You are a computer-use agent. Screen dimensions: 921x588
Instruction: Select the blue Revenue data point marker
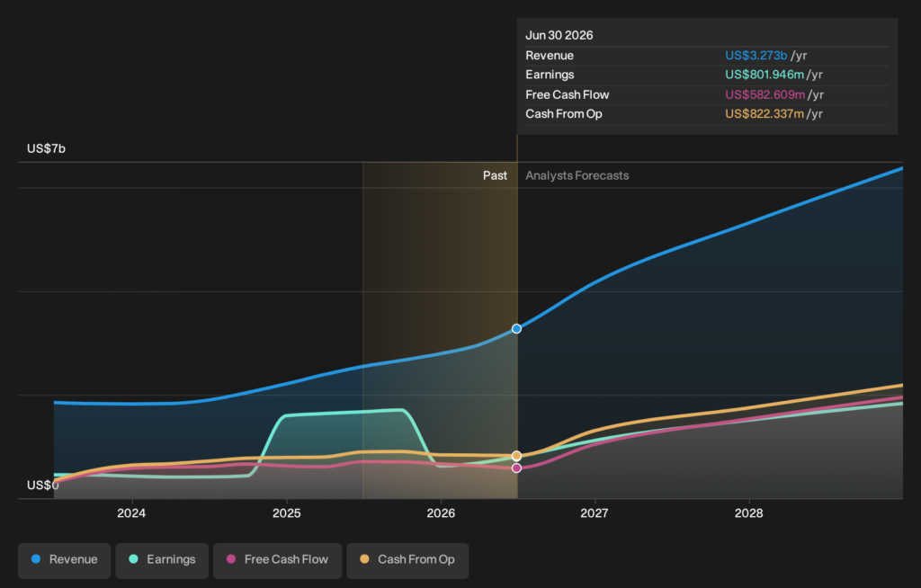point(516,329)
